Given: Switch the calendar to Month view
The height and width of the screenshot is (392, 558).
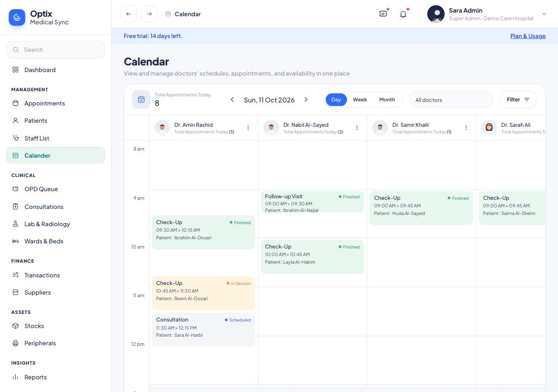Looking at the screenshot, I should pyautogui.click(x=387, y=99).
